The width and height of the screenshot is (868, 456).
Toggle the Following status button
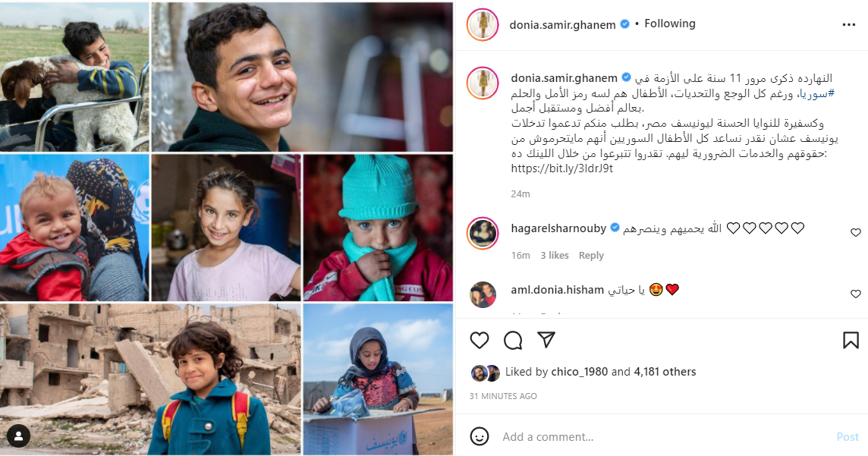(669, 24)
